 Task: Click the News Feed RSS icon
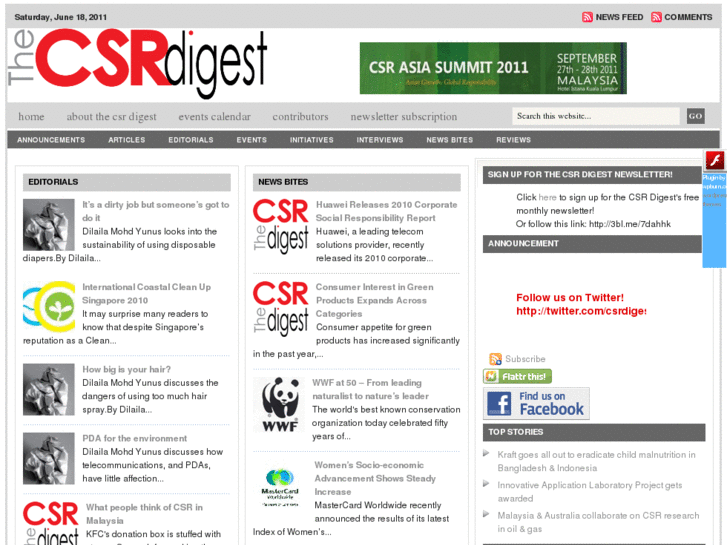(x=587, y=17)
